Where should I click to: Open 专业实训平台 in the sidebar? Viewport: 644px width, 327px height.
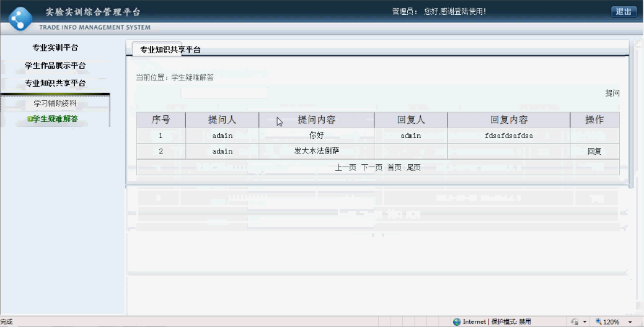(x=55, y=48)
